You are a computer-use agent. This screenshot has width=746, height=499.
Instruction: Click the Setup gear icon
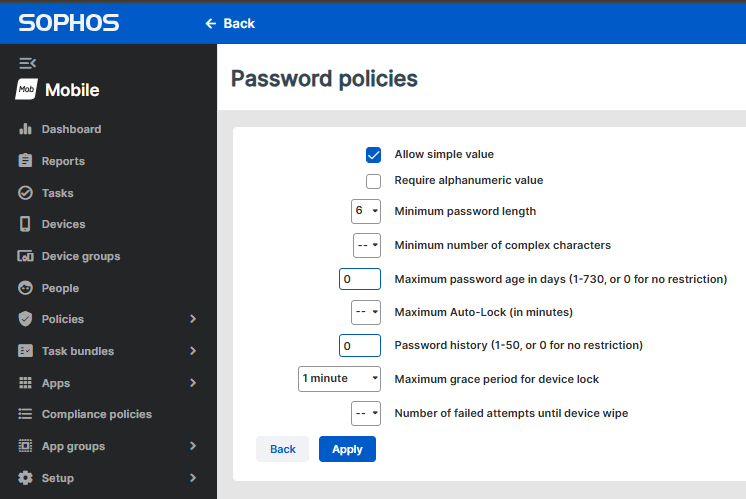[25, 478]
